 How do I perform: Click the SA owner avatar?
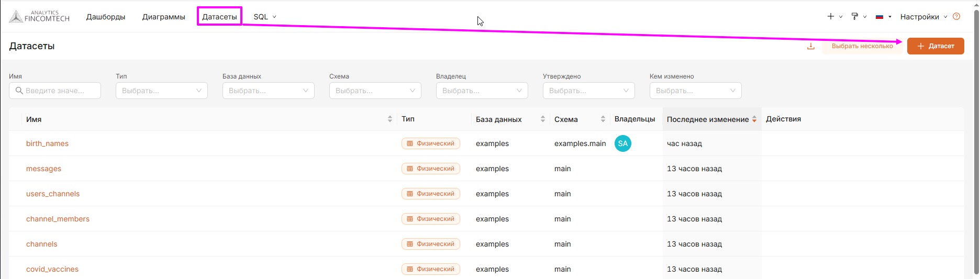(622, 143)
